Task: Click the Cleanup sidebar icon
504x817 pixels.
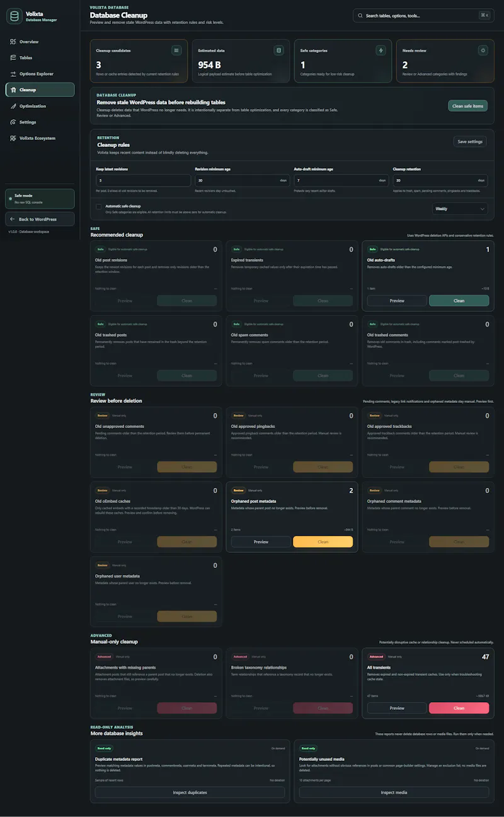Action: point(13,90)
